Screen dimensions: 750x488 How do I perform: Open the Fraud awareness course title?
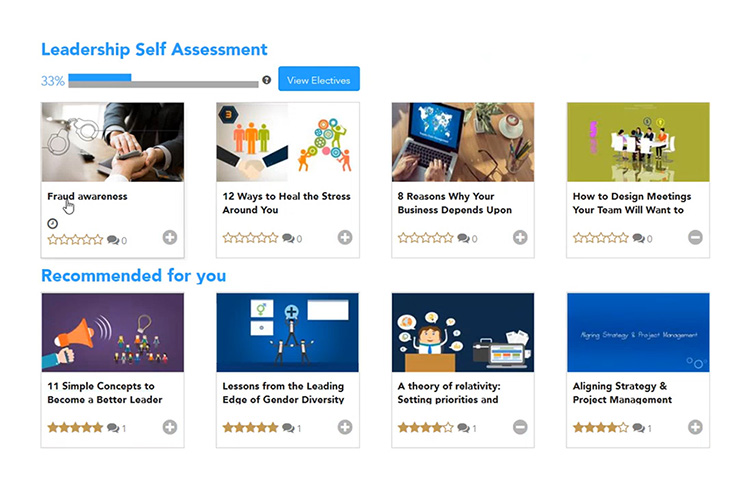tap(87, 196)
